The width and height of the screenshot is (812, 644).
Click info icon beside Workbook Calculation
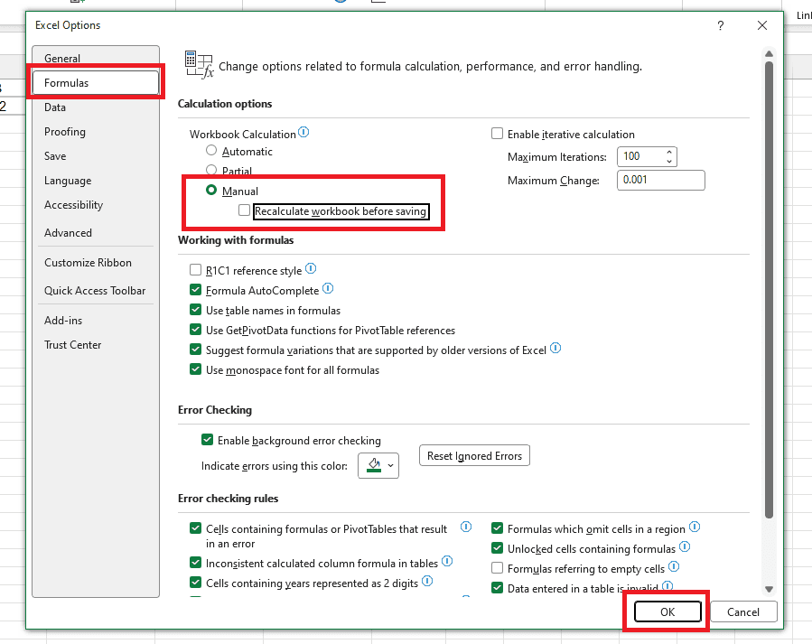[x=303, y=132]
